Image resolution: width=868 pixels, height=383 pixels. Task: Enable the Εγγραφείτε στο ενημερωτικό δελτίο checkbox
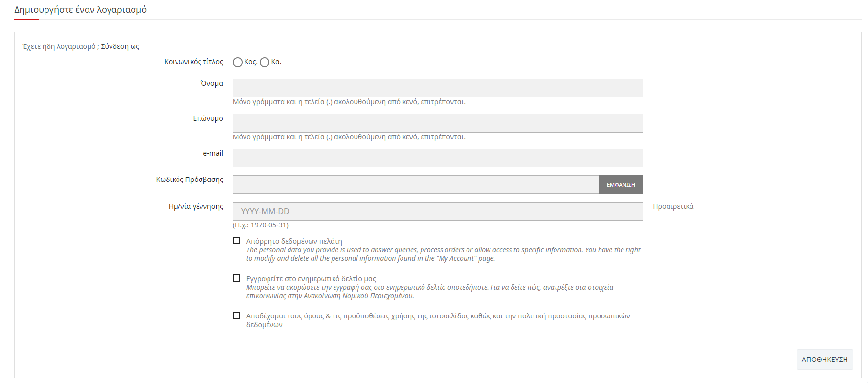[x=237, y=278]
